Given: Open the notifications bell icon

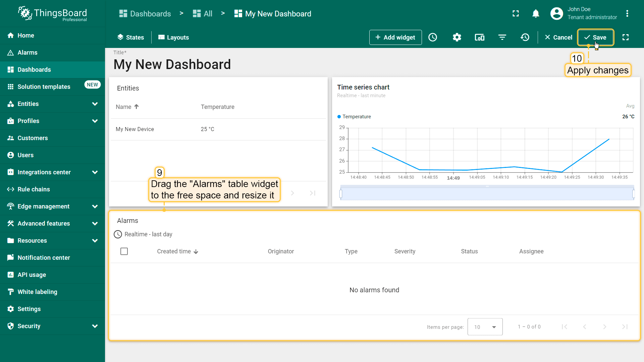Looking at the screenshot, I should [x=536, y=13].
